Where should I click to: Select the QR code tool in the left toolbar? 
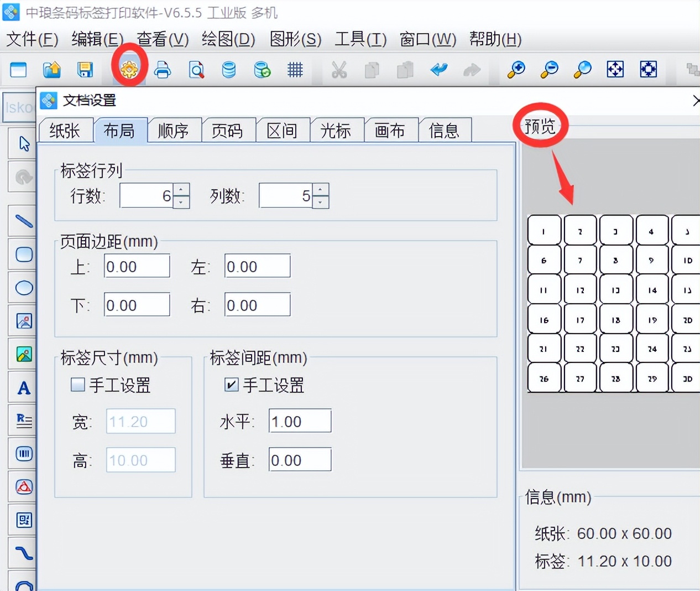pyautogui.click(x=23, y=520)
